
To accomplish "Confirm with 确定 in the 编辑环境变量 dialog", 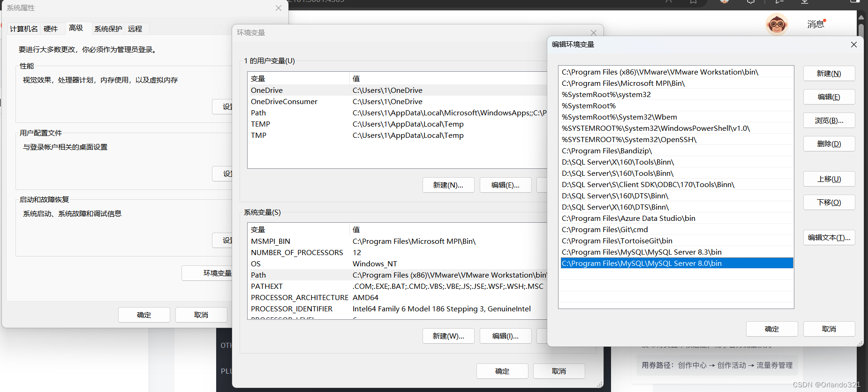I will (x=772, y=329).
